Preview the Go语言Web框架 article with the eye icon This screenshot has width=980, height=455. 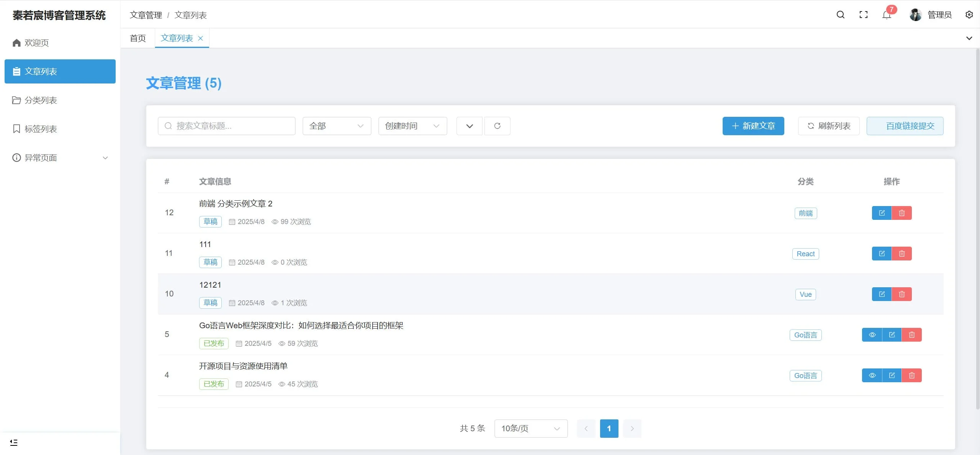click(872, 335)
